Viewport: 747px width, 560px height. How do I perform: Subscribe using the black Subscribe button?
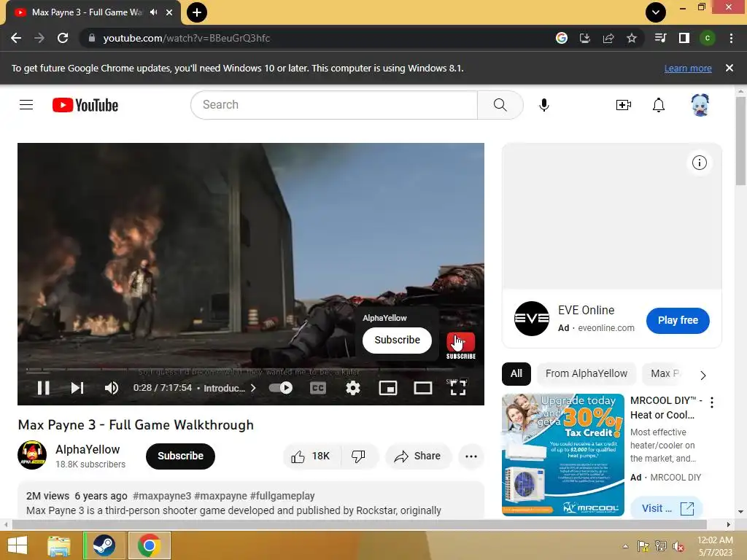point(181,456)
